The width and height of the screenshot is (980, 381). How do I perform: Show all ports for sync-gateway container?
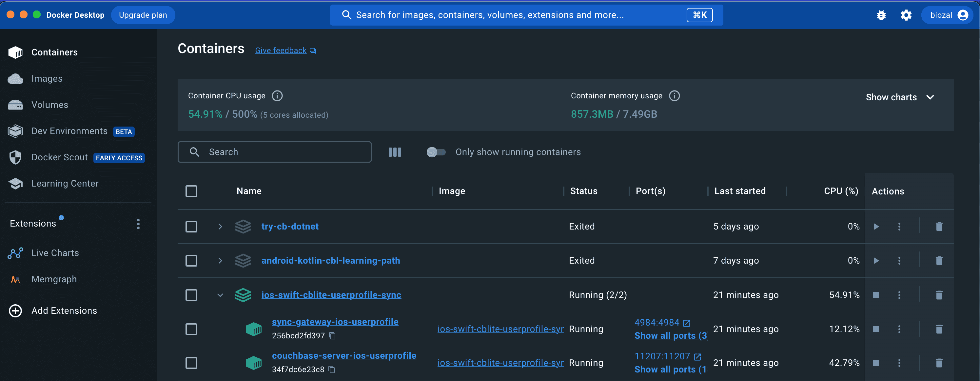pyautogui.click(x=671, y=336)
